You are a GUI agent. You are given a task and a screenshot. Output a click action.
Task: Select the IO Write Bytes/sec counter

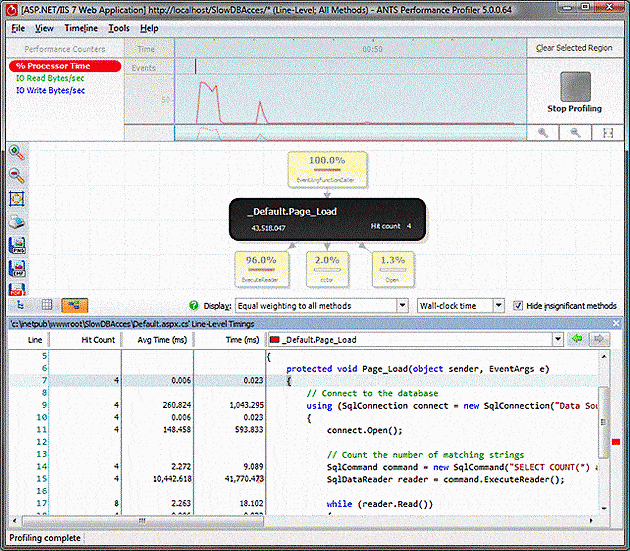[x=50, y=90]
